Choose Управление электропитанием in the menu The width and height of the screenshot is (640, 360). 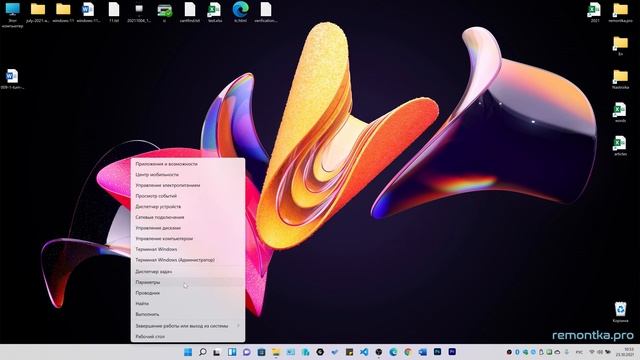point(188,185)
